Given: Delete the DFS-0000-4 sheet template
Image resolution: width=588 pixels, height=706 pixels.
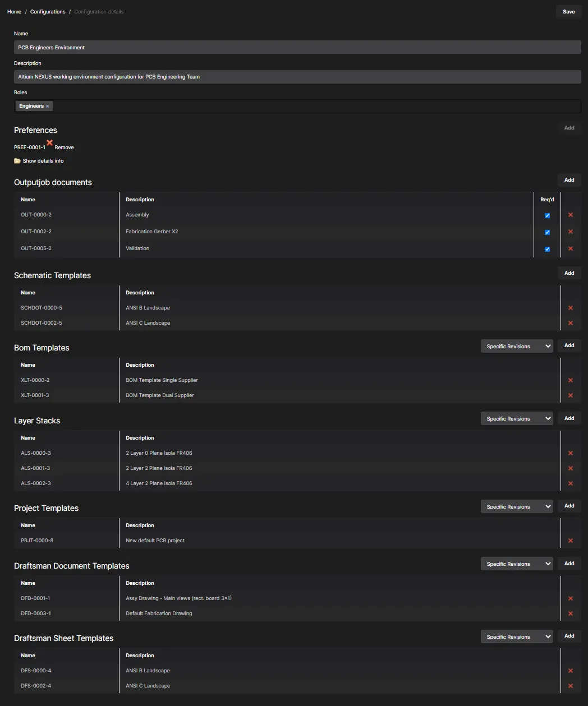Looking at the screenshot, I should pos(571,671).
